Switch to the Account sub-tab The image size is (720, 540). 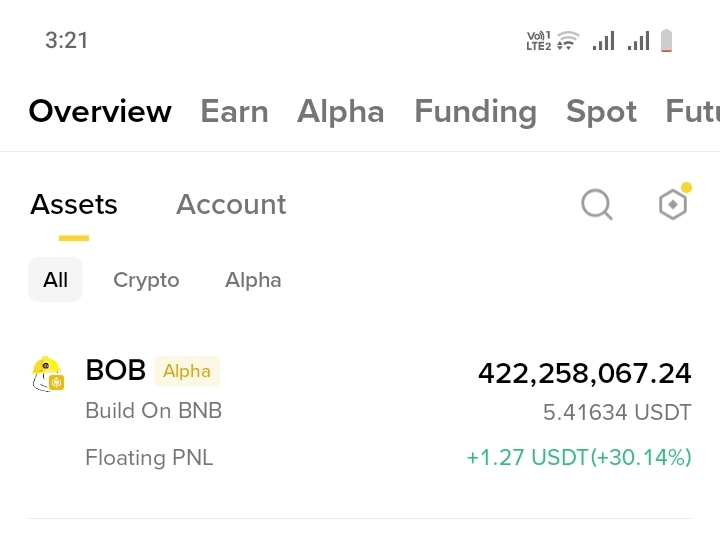[231, 204]
